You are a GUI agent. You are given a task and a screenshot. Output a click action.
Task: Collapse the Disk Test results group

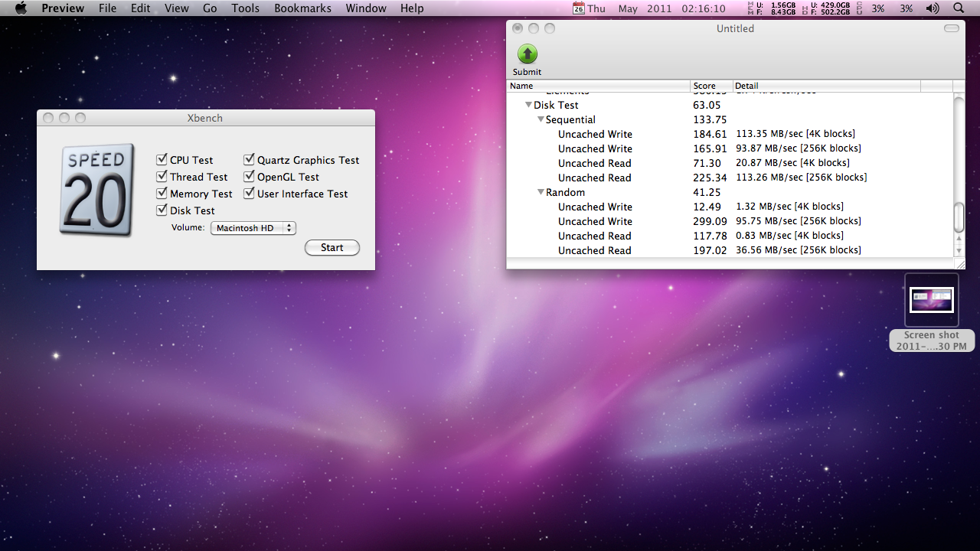coord(528,105)
